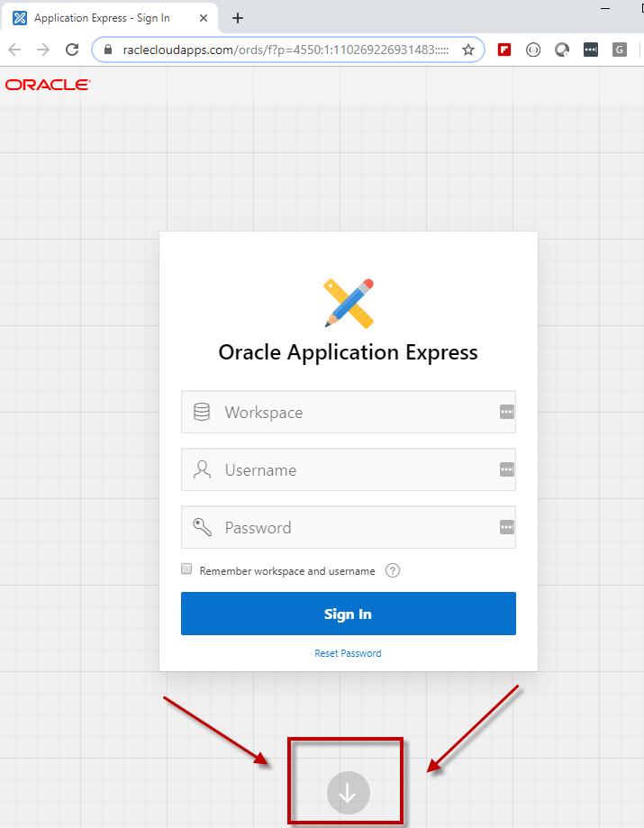
Task: Click the round grey extension icon beside Flipboard
Action: click(562, 50)
